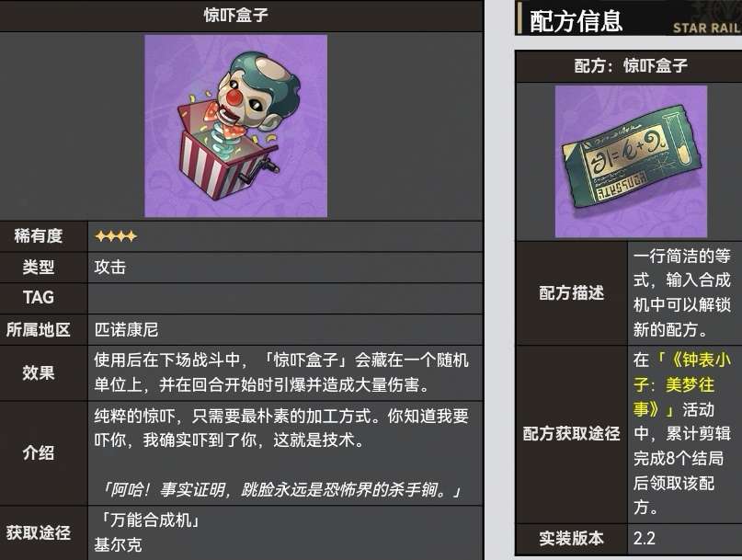Click the 配方：惊吓盒子 header
742x560 pixels.
pos(631,66)
